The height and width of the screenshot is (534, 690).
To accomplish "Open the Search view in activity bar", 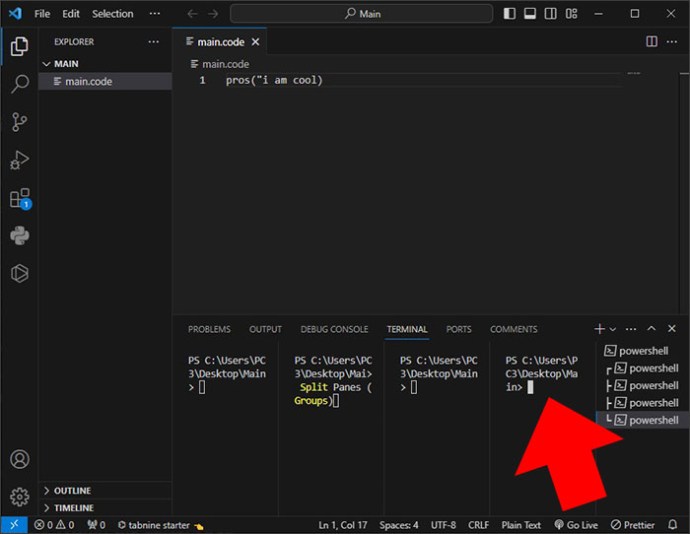I will [x=19, y=84].
